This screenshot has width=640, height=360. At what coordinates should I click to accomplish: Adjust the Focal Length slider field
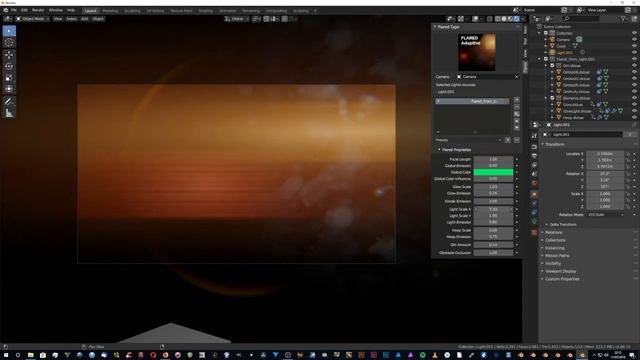(493, 159)
